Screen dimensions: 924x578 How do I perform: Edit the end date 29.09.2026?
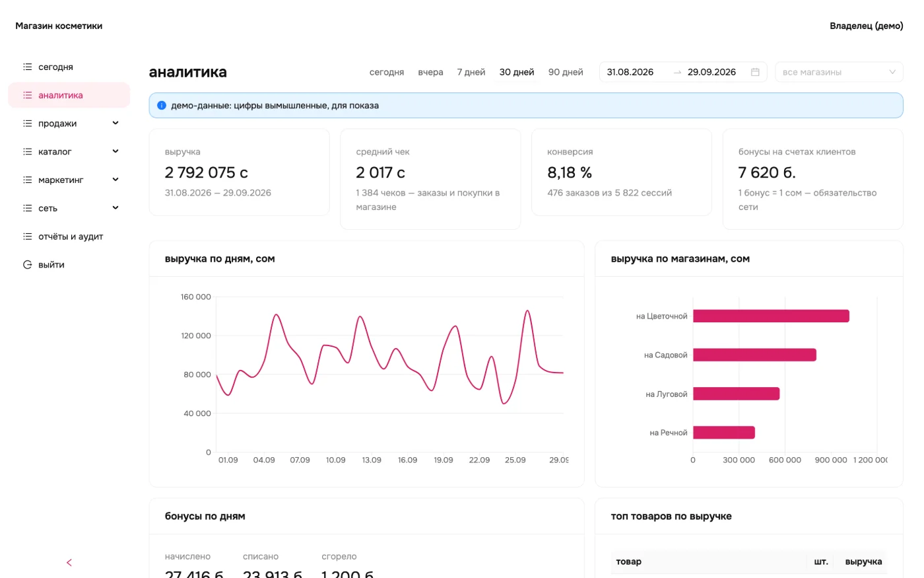711,72
